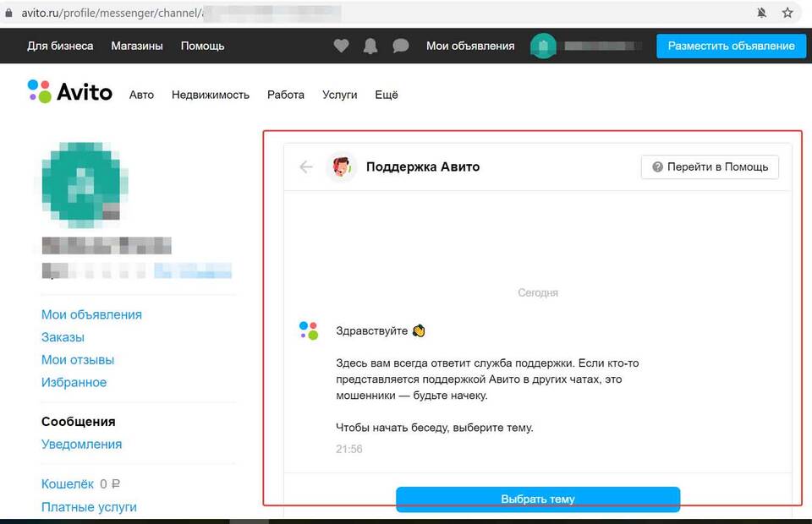812x524 pixels.
Task: Open notifications bell in top bar
Action: pos(370,46)
